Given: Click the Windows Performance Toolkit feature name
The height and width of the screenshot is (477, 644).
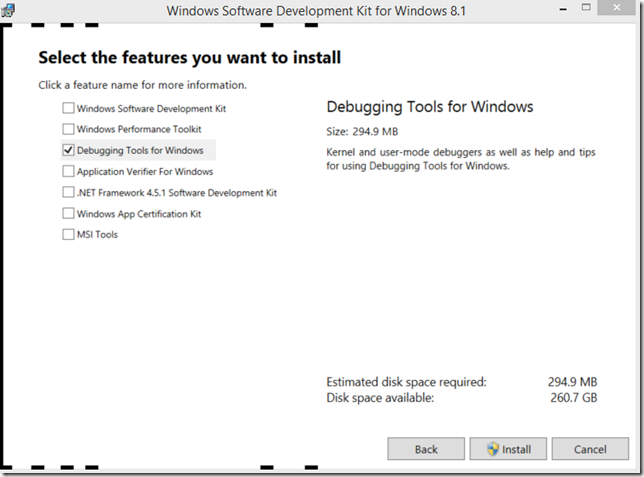Looking at the screenshot, I should [x=139, y=129].
